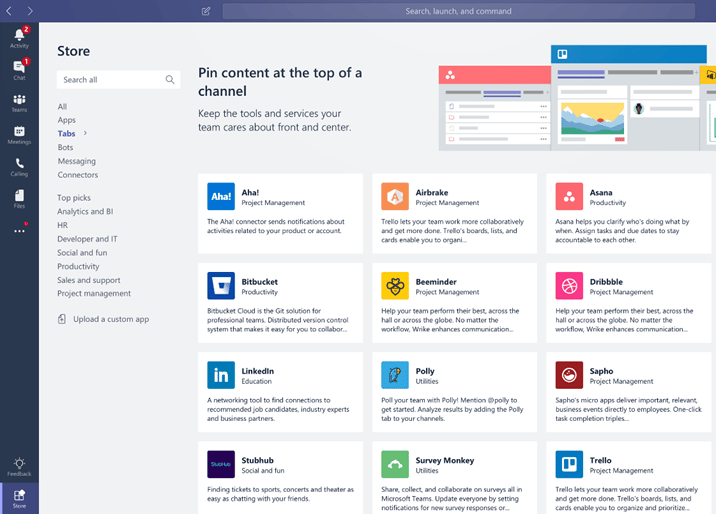Expand the Tabs chevron arrow
Image resolution: width=716 pixels, height=514 pixels.
85,133
